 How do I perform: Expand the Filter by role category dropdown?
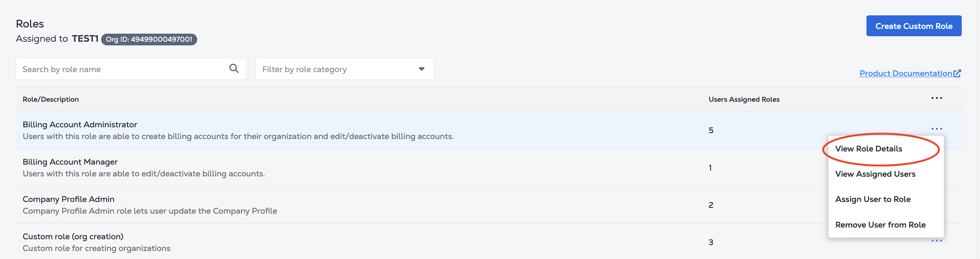(x=345, y=69)
